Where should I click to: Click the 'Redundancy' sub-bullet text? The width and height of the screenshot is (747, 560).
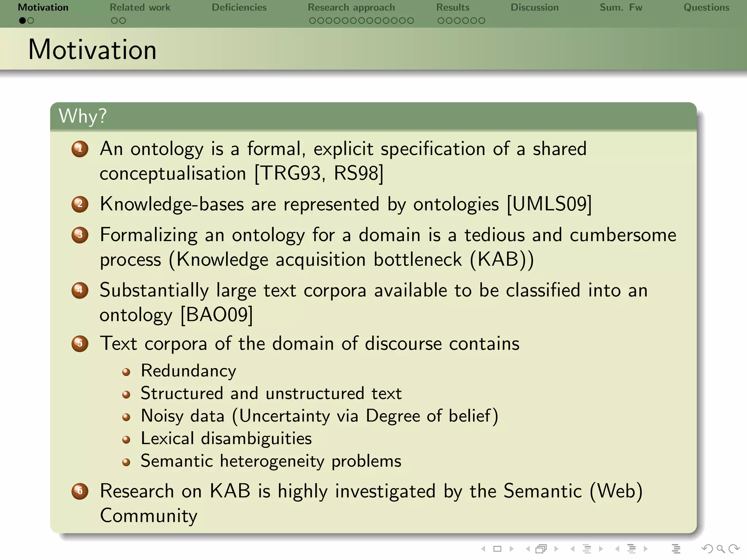189,371
